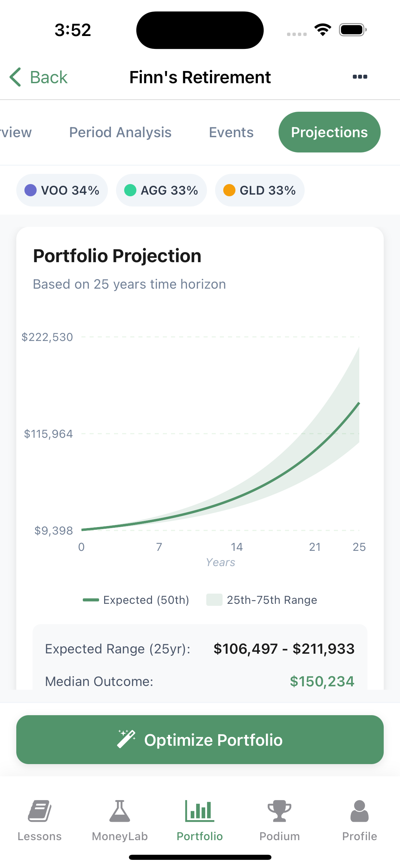Switch to the Events tab
400x868 pixels.
coord(231,132)
